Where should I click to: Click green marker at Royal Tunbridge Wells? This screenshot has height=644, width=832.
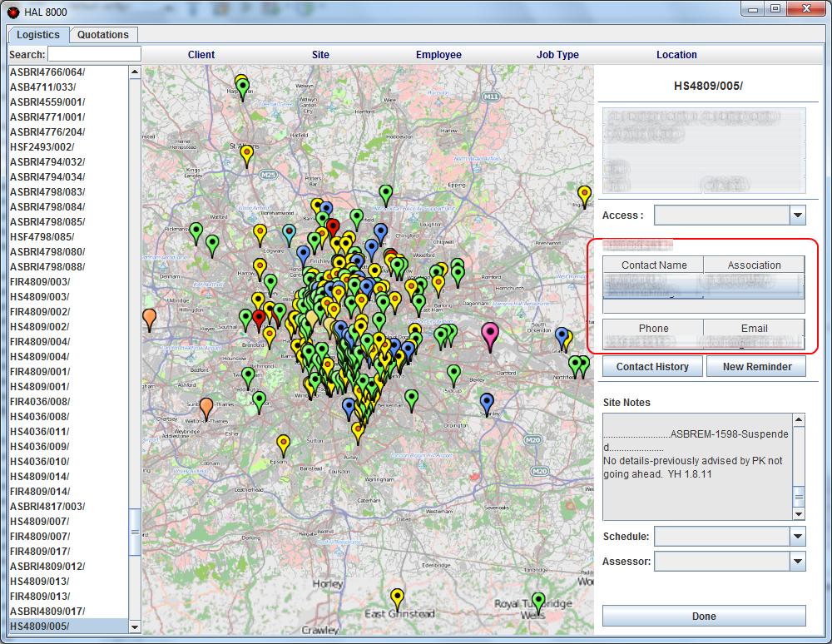click(538, 601)
